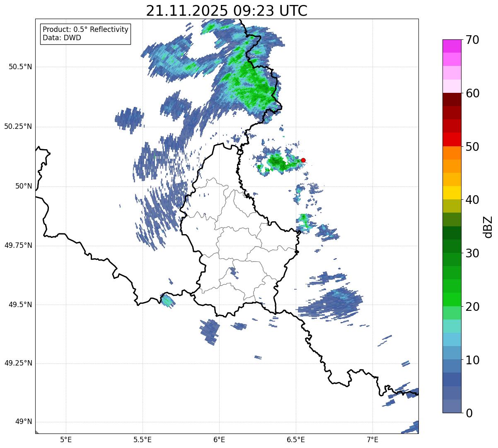Click the '50°N' latitude label
The width and height of the screenshot is (498, 448).
[24, 186]
